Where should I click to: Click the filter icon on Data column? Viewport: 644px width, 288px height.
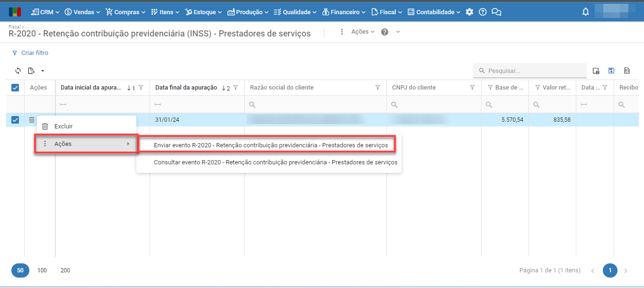pos(604,88)
